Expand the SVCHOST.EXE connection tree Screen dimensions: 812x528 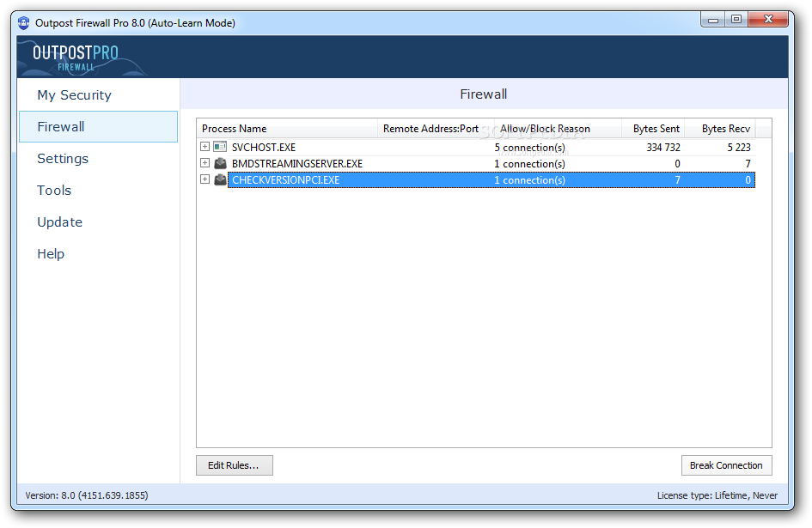click(204, 147)
